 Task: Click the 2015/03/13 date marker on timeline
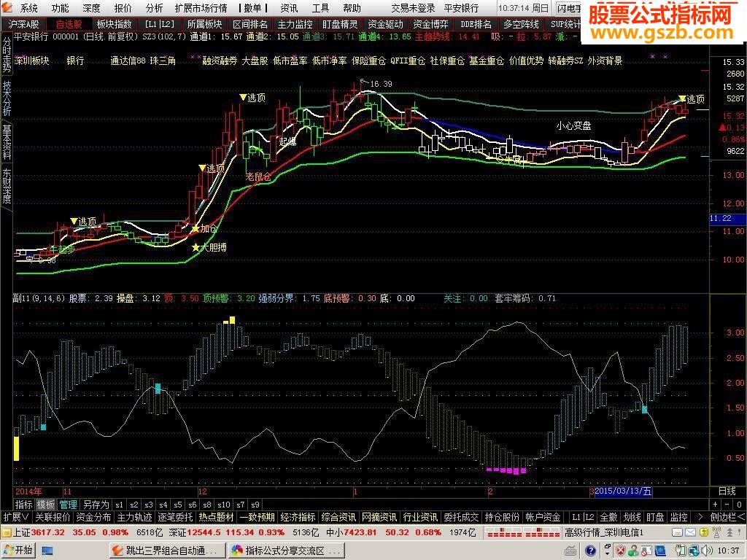click(623, 491)
